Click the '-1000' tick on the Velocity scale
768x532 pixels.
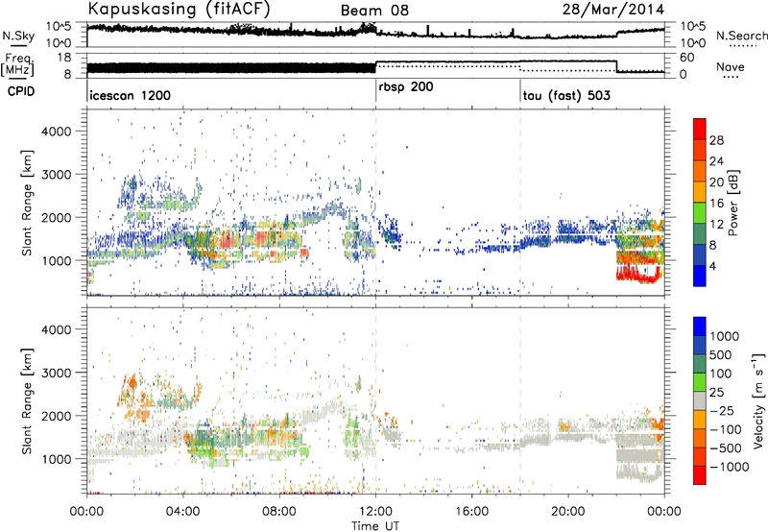pyautogui.click(x=729, y=467)
